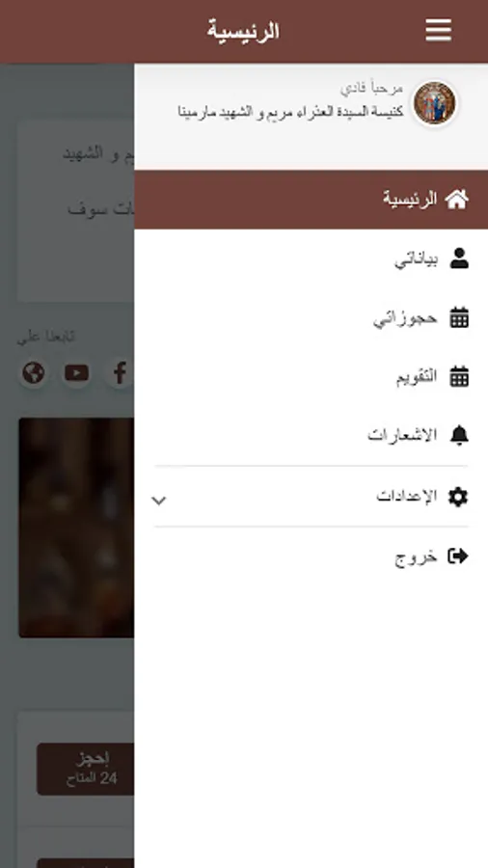Viewport: 488px width, 868px height.
Task: Open the Facebook social icon
Action: [x=119, y=373]
